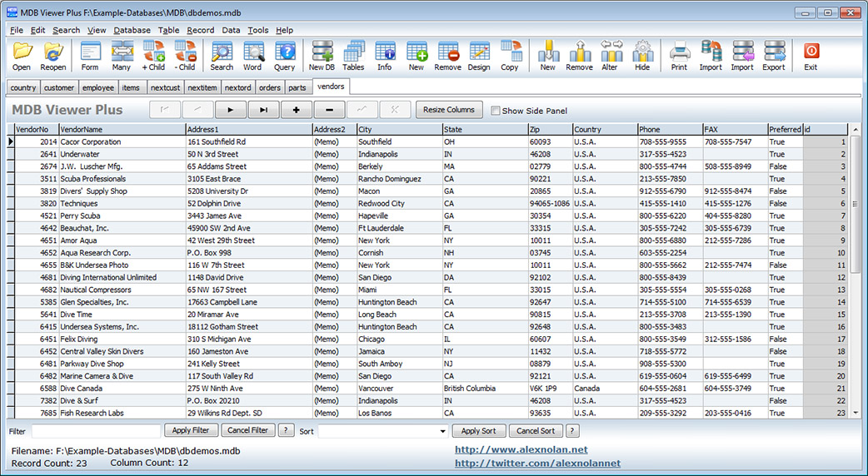The width and height of the screenshot is (868, 476).
Task: Select the orders table tab
Action: (x=270, y=87)
